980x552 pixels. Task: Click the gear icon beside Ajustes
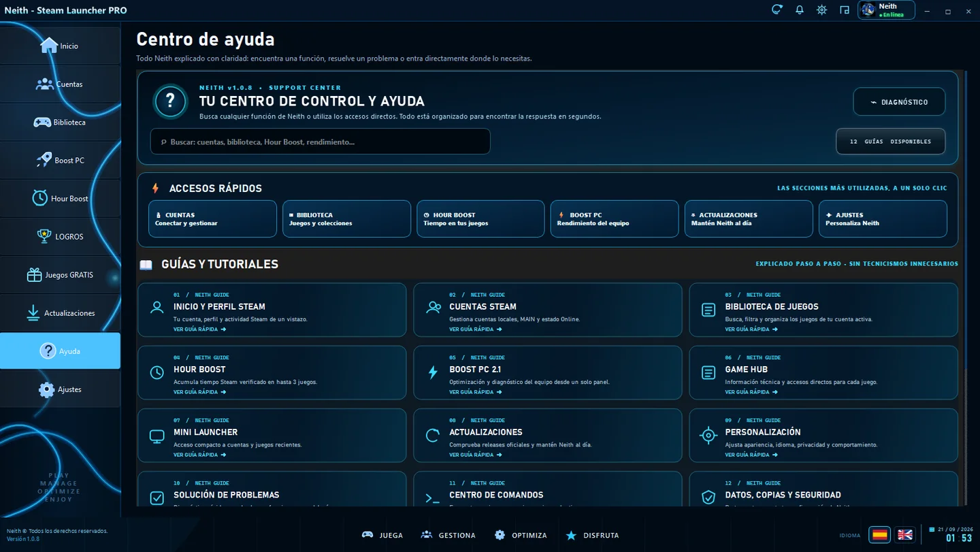click(x=46, y=389)
